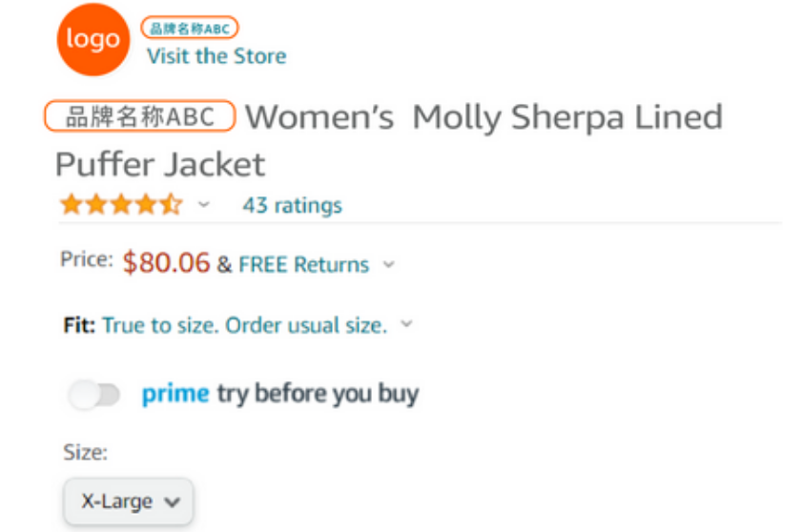The width and height of the screenshot is (805, 532).
Task: Click the half-filled fifth rating star
Action: (x=170, y=205)
